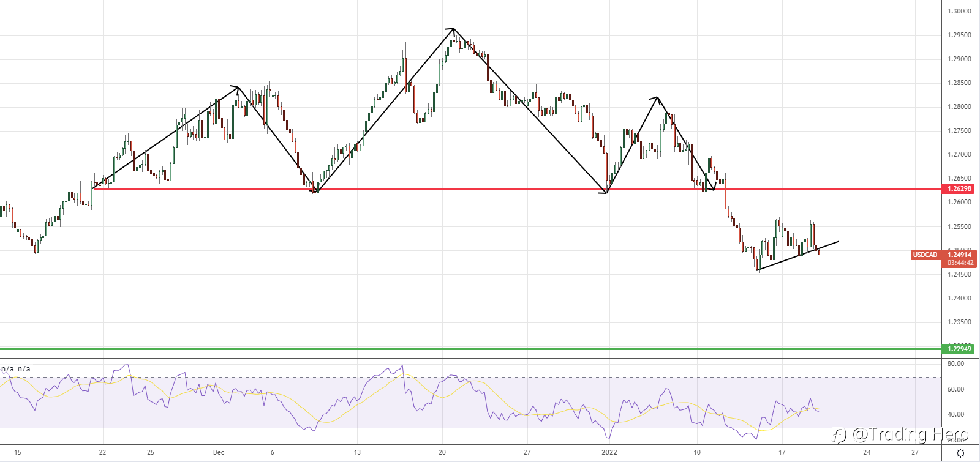
Task: Click the USDCAD symbol label
Action: pos(925,255)
